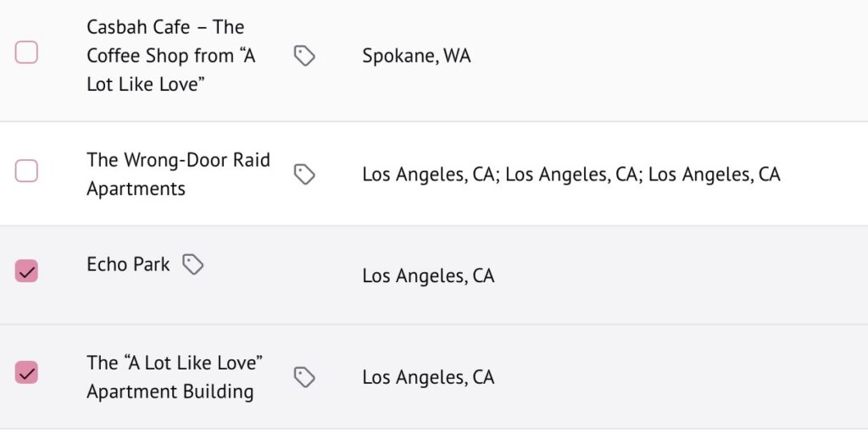Image resolution: width=868 pixels, height=433 pixels.
Task: Click third Los Angeles, CA in Wrong-Door row
Action: pyautogui.click(x=715, y=175)
